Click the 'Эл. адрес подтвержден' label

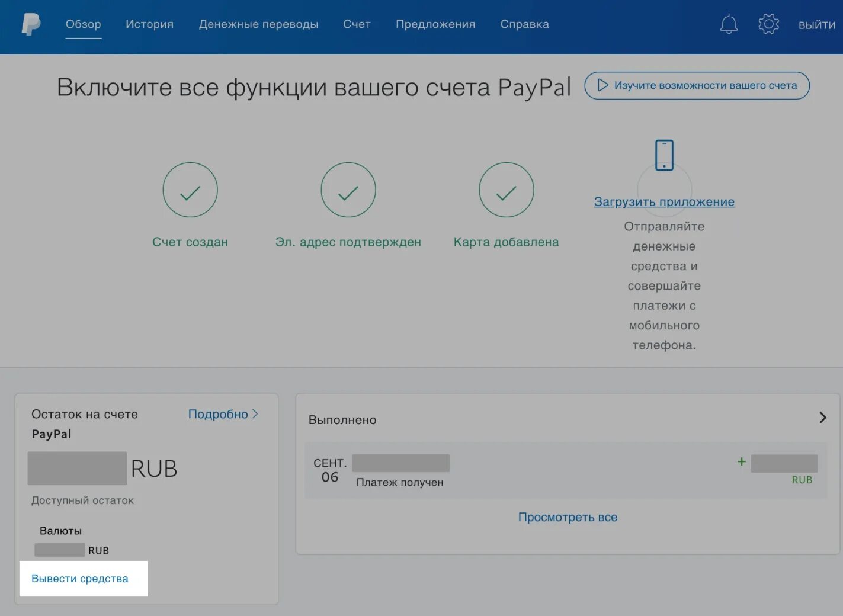point(348,242)
